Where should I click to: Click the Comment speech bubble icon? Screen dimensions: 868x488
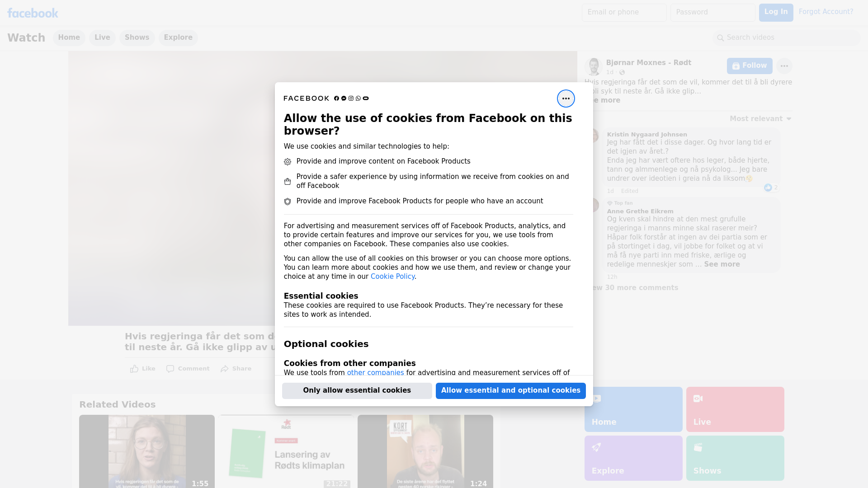coord(170,369)
